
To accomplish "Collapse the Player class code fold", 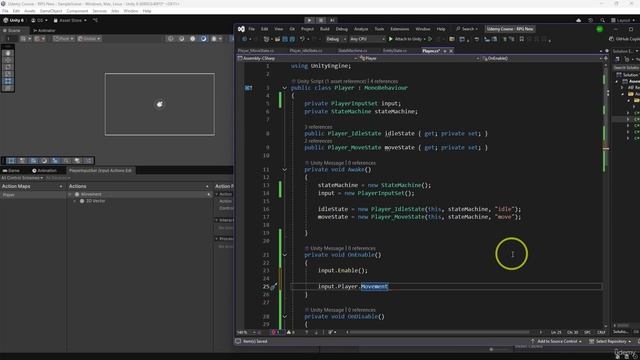I will [x=284, y=88].
